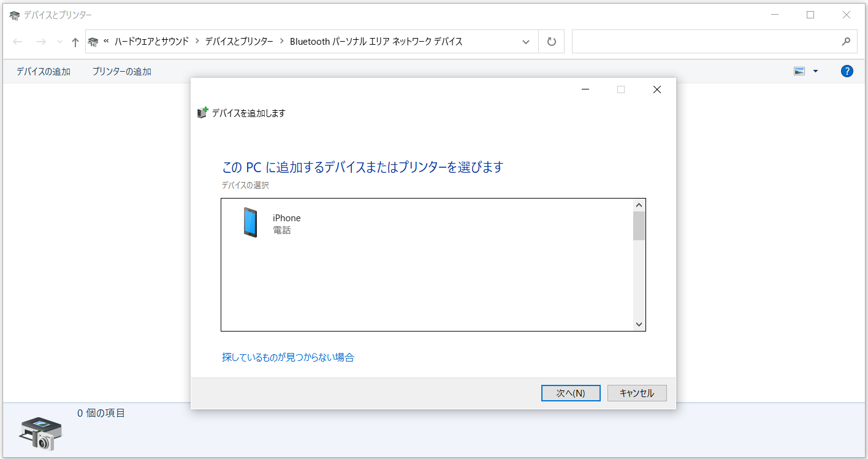
Task: Click the キャンセル button
Action: point(637,393)
